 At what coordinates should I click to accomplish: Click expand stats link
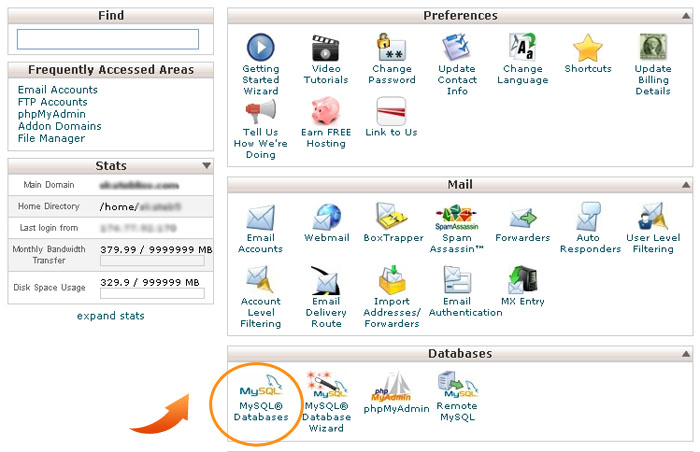(110, 316)
